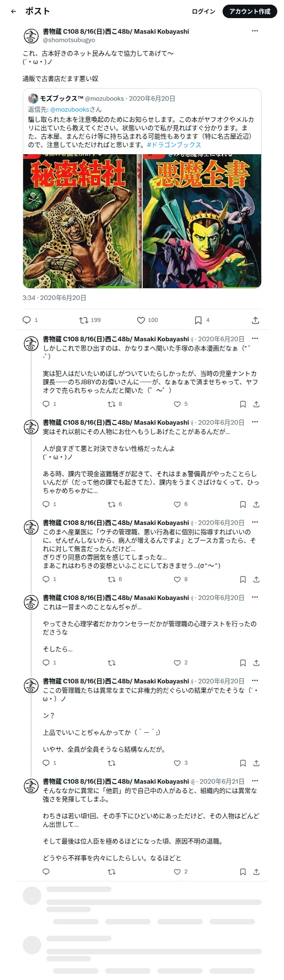284x980 pixels.
Task: Open the reply icon showing 1 under the main post
Action: tap(30, 320)
